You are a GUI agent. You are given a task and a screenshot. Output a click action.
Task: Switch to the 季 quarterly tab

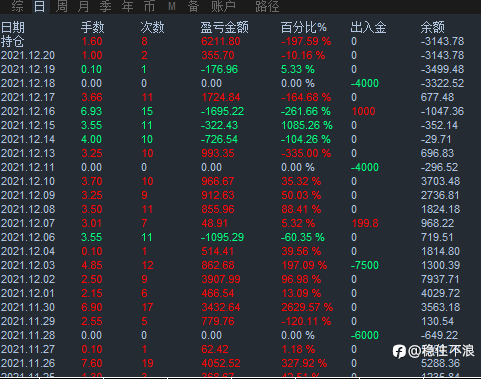click(x=105, y=6)
